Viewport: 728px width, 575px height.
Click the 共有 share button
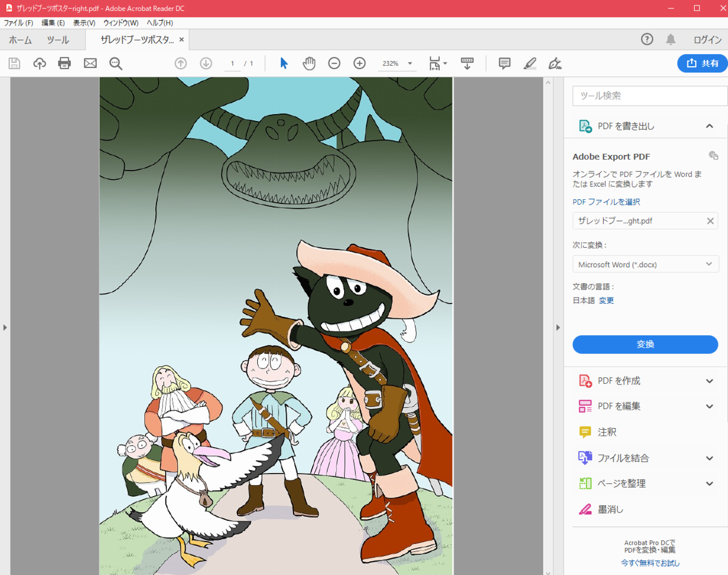click(703, 63)
